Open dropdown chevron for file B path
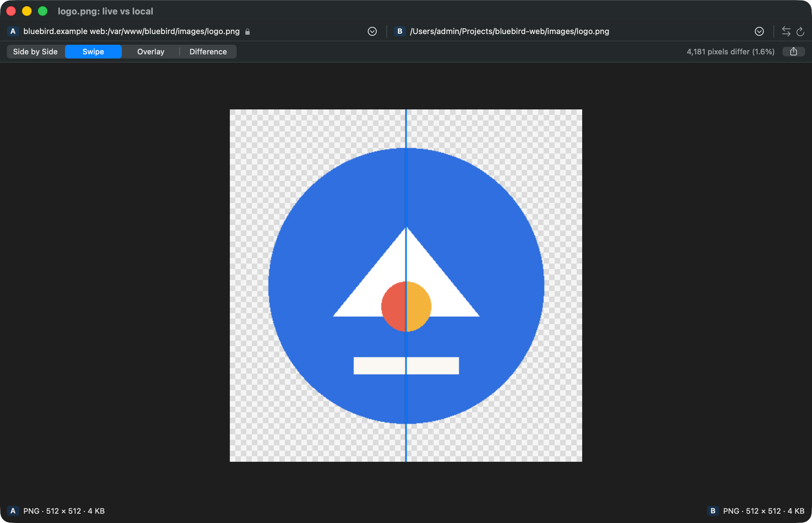Screen dimensions: 812x523 click(x=759, y=31)
